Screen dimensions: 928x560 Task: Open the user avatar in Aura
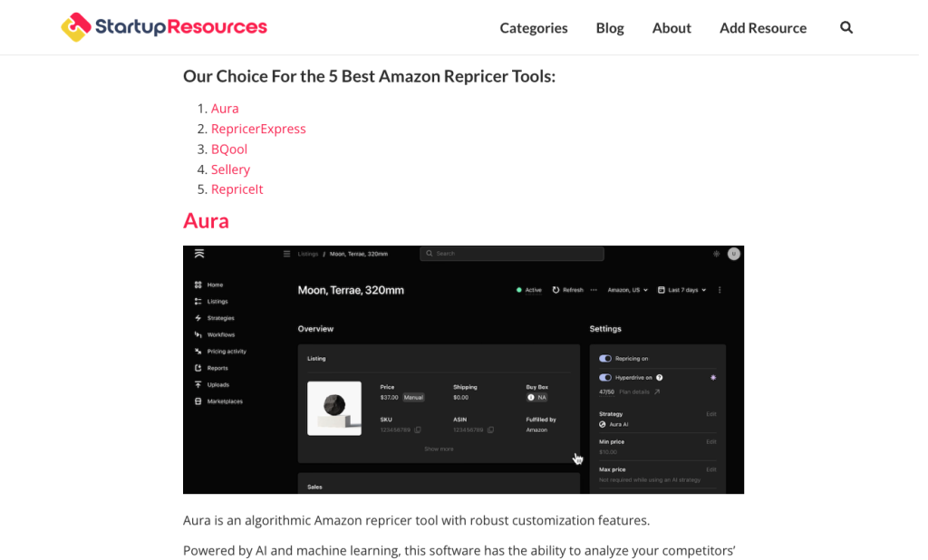coord(733,254)
